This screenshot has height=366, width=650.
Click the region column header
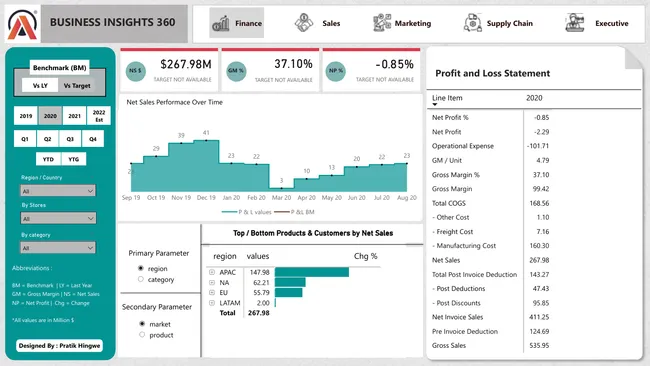[225, 256]
